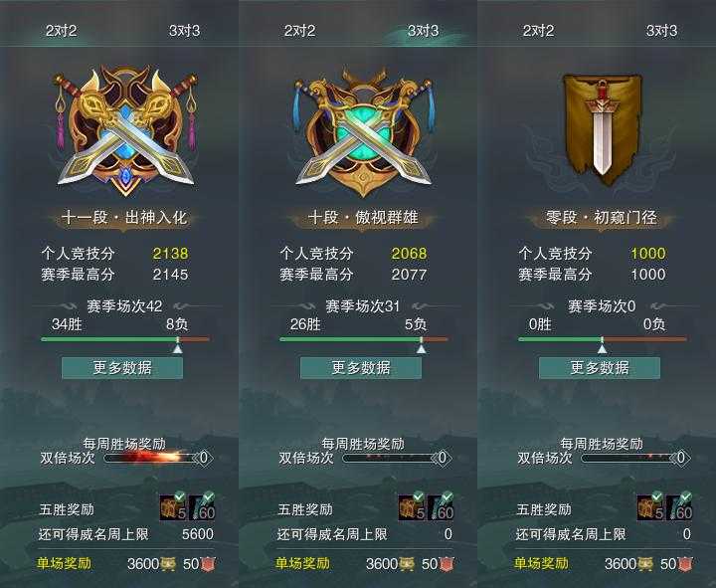The width and height of the screenshot is (716, 588).
Task: Click the green checkmark on right panel scroll reward
Action: [x=686, y=496]
